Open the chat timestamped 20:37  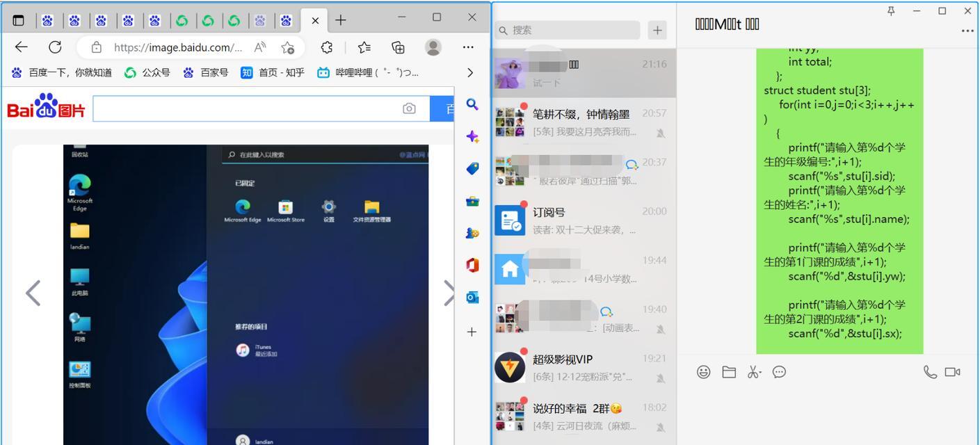pyautogui.click(x=584, y=171)
